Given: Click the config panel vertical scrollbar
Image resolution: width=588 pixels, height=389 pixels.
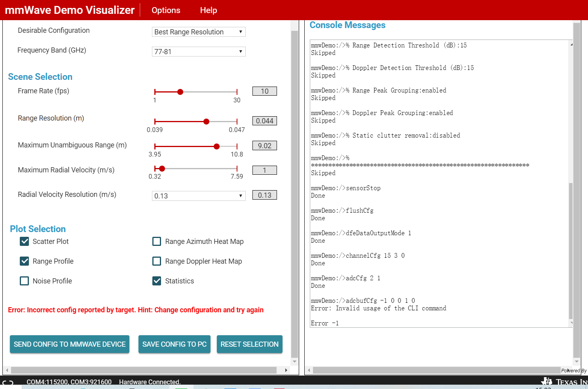Looking at the screenshot, I should tap(294, 194).
